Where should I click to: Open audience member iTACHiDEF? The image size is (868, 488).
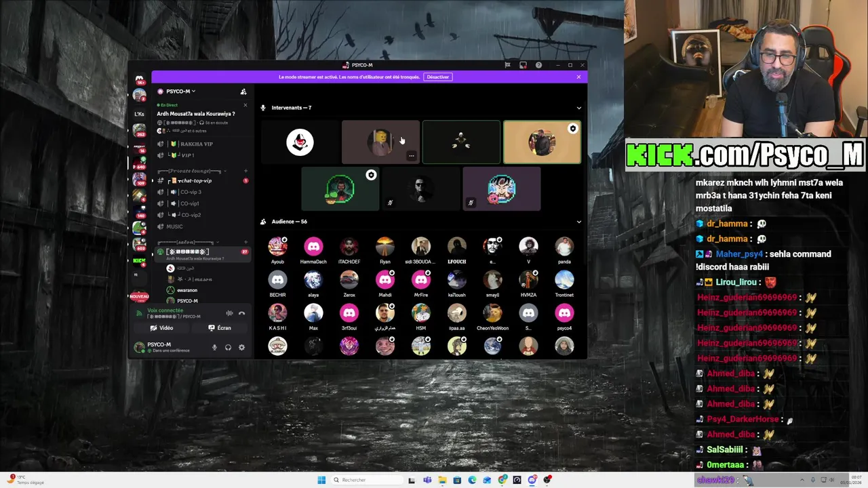click(x=349, y=249)
